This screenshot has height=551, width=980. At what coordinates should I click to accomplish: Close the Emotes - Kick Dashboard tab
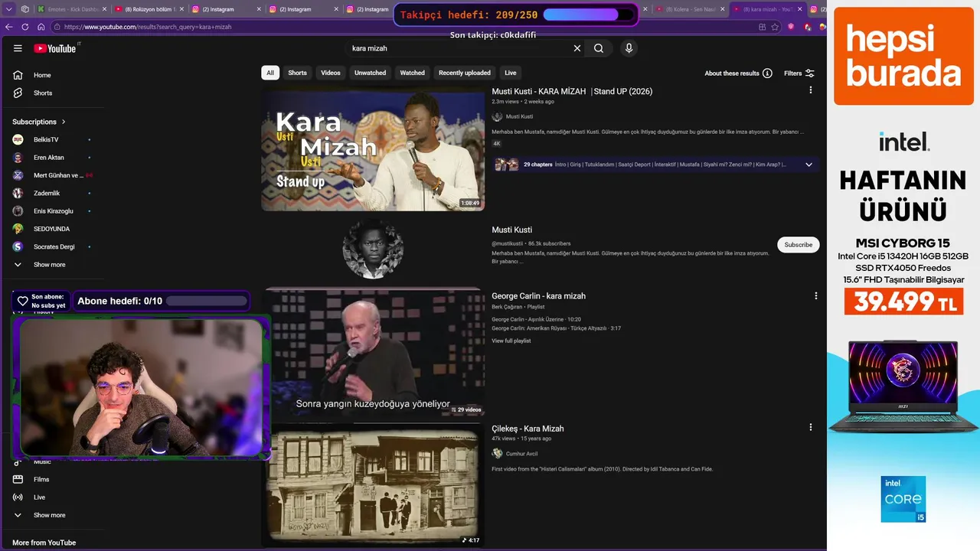(103, 9)
